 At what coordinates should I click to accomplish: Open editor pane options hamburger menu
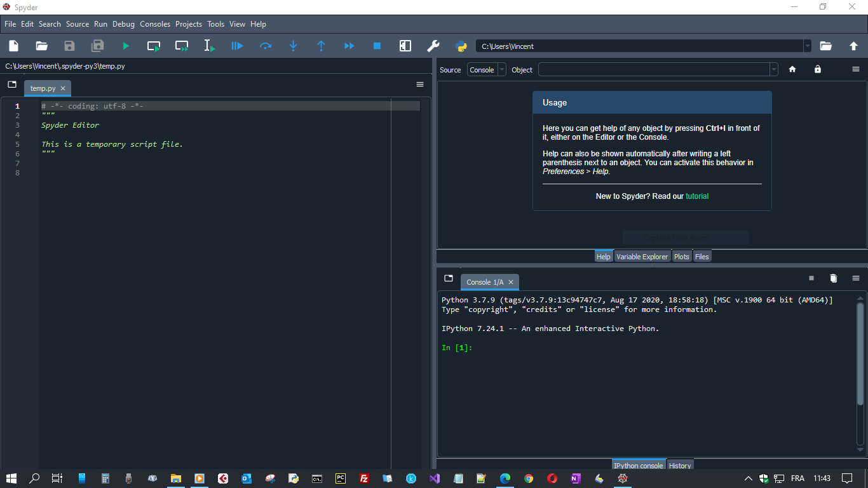[420, 84]
